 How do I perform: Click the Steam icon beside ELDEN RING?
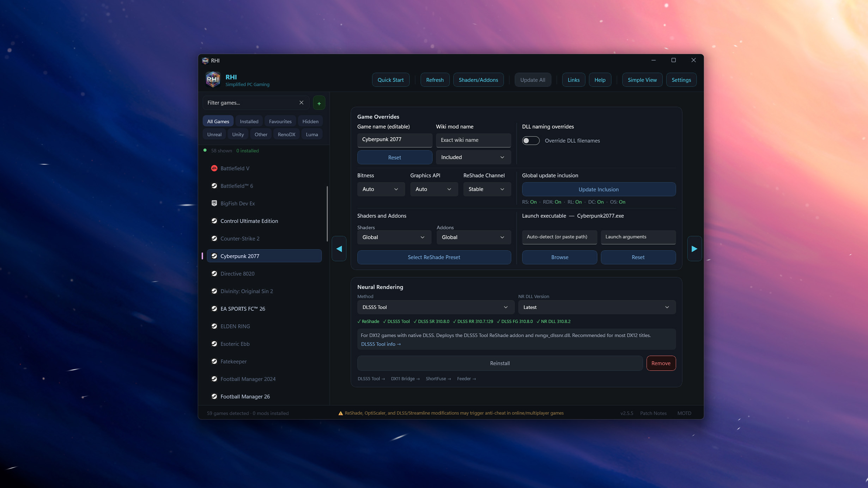(214, 326)
